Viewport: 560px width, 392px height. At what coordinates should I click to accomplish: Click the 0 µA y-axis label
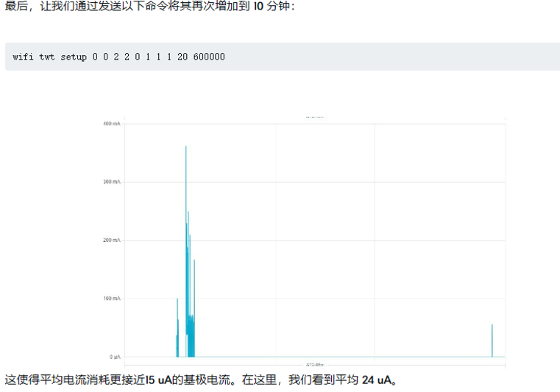click(115, 357)
